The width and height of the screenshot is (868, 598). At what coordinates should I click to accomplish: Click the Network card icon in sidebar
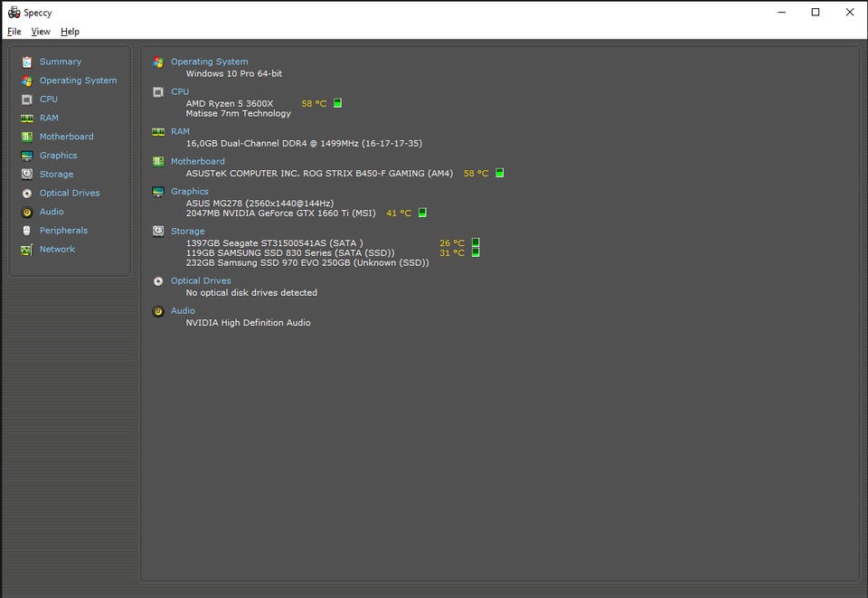tap(26, 250)
